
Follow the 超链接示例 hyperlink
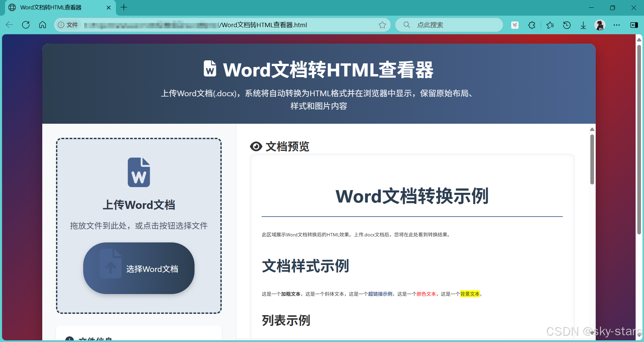[380, 294]
